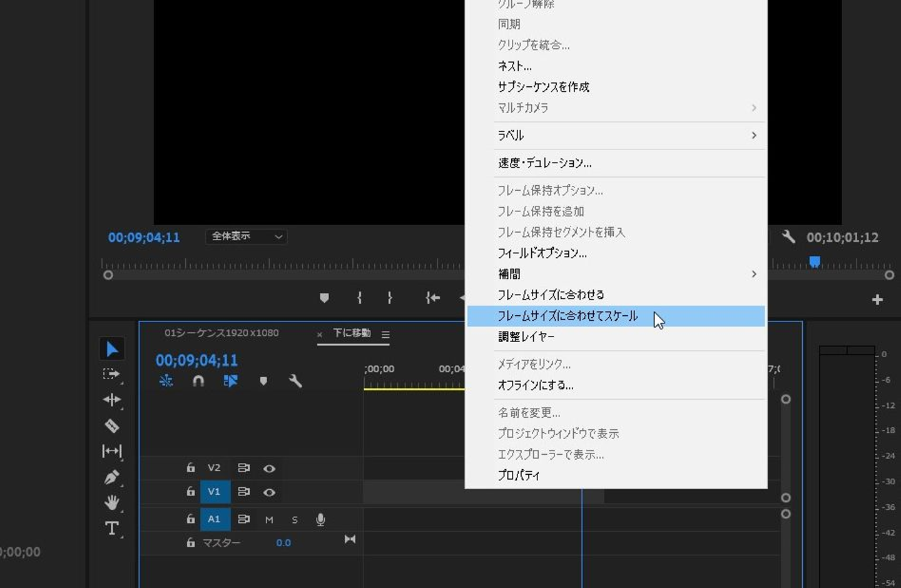Open 速度・デュレーション from context menu

click(544, 163)
